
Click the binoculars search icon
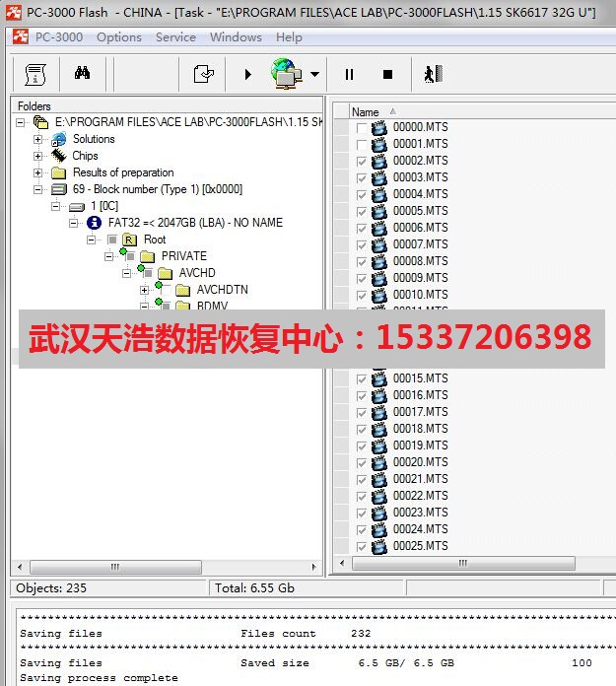point(83,74)
